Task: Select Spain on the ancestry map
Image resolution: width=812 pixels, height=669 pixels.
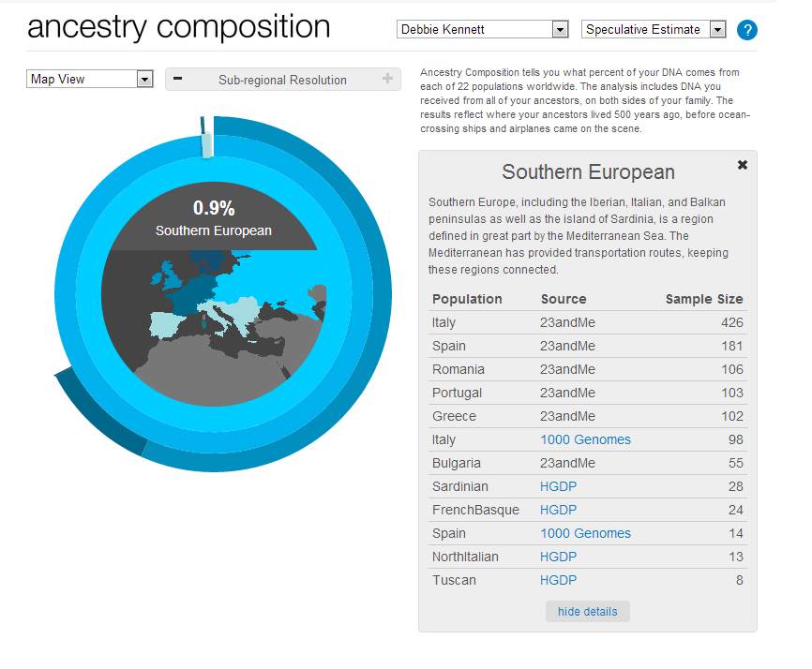Action: (164, 326)
